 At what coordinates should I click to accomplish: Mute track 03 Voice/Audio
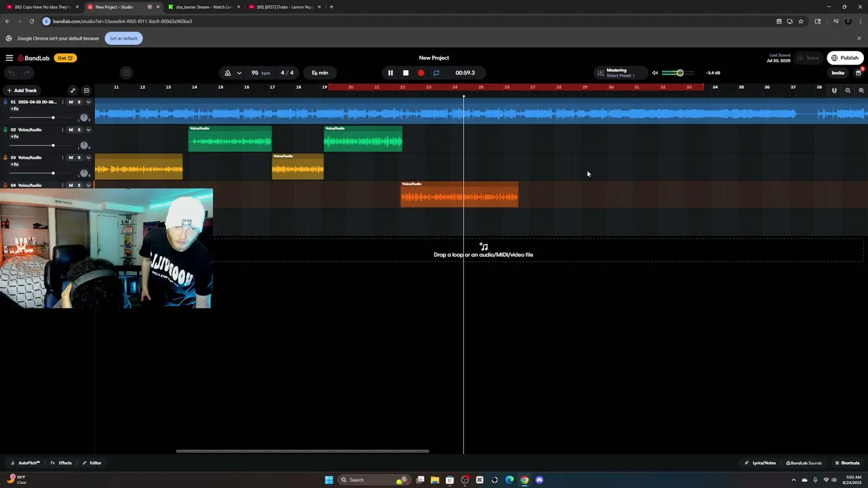[71, 157]
